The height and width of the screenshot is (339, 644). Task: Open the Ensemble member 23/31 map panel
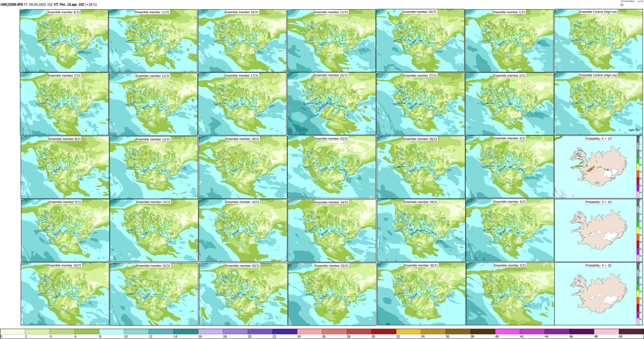[x=331, y=167]
